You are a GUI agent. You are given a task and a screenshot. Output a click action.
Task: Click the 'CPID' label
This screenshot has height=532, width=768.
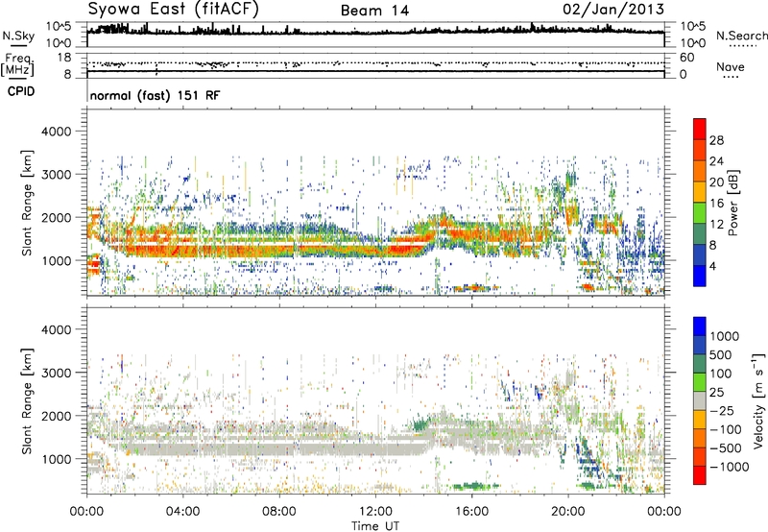[21, 91]
